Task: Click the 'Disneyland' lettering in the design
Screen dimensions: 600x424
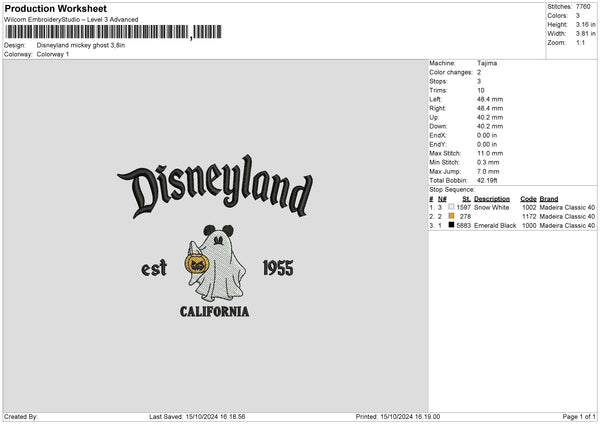Action: [x=215, y=186]
